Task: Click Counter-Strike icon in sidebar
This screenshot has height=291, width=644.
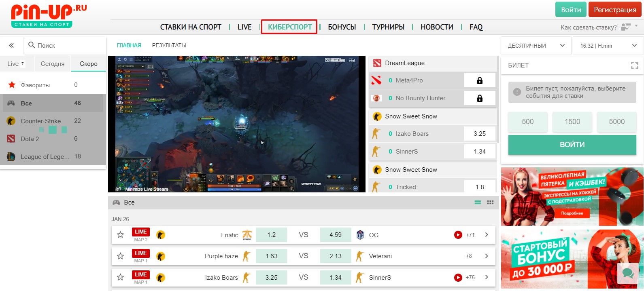Action: pyautogui.click(x=11, y=121)
